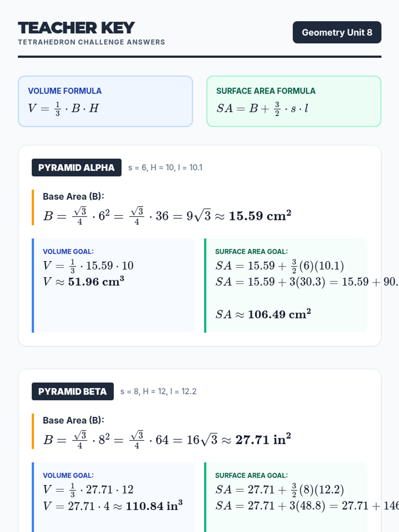The image size is (399, 532).
Task: Click the SA = B + 3/2 · s · l formula
Action: tap(262, 108)
